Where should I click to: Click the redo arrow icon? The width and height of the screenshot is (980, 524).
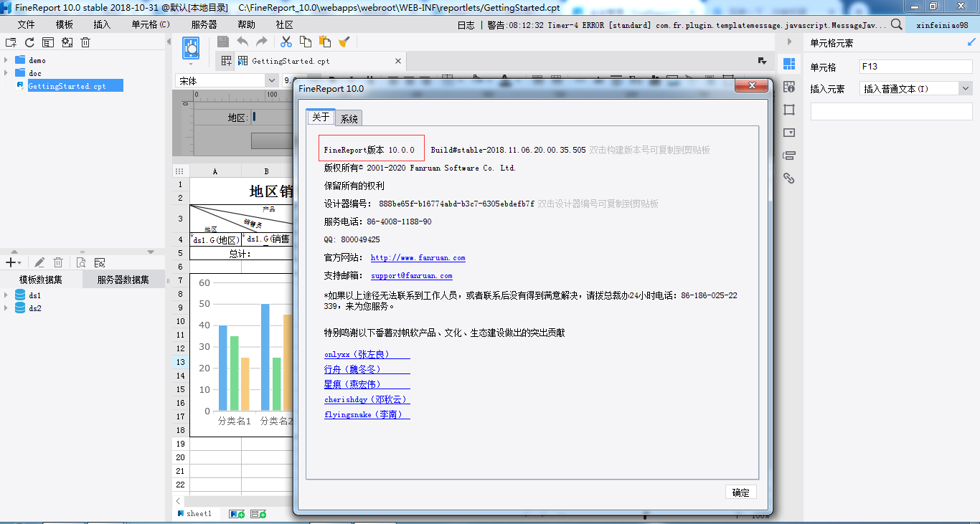tap(261, 42)
